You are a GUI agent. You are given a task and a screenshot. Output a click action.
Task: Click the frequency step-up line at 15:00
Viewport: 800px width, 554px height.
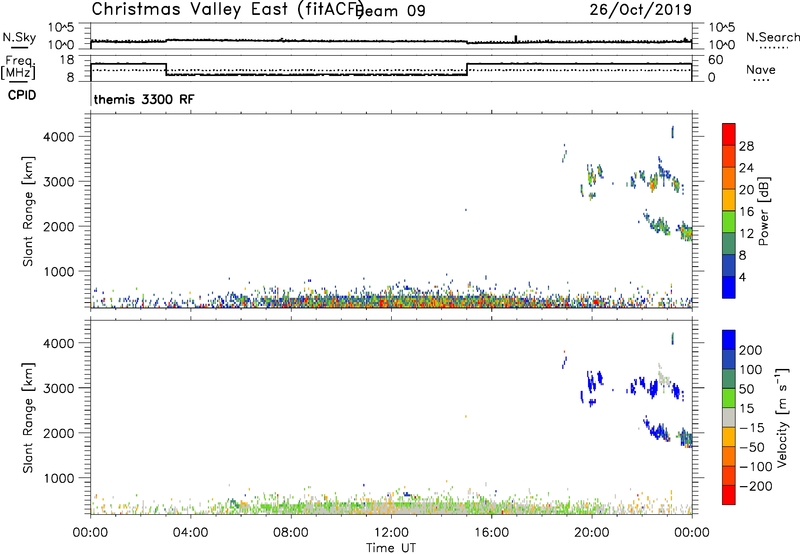pyautogui.click(x=467, y=69)
